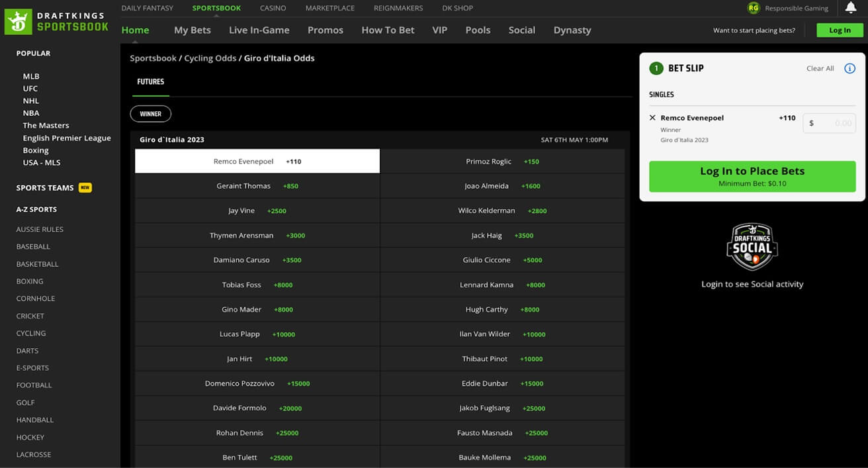Remove Remco Evenepoel bet with the X

click(652, 117)
